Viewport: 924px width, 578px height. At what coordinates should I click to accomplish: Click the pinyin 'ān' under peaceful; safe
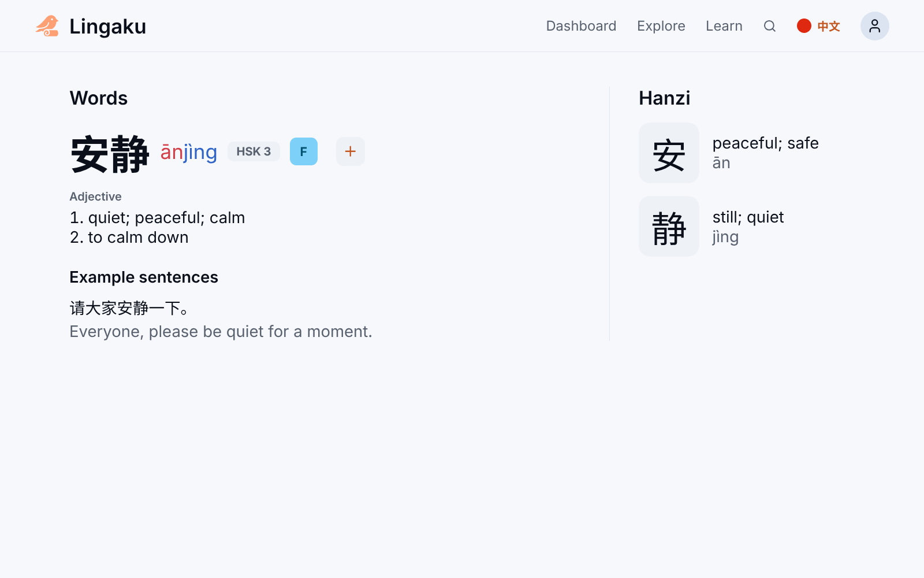click(x=721, y=163)
